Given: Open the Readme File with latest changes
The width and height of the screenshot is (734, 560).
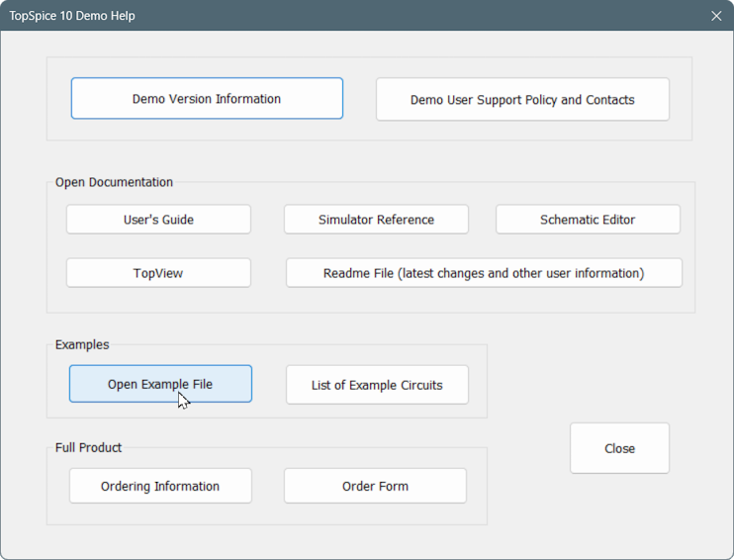Looking at the screenshot, I should (x=484, y=273).
